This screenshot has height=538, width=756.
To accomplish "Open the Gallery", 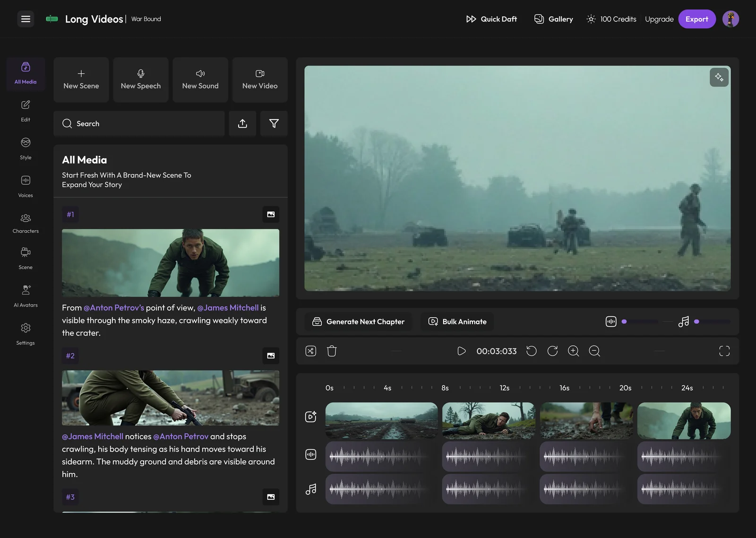I will (x=553, y=19).
